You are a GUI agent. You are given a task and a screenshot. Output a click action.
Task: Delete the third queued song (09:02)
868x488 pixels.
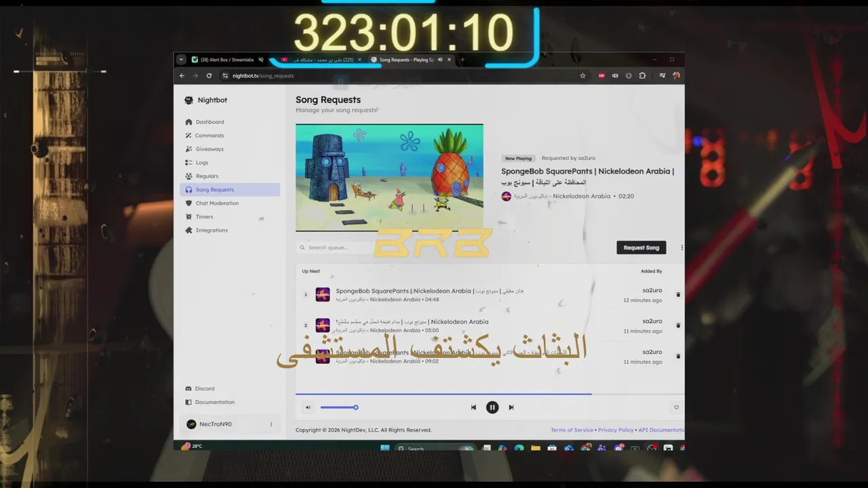coord(678,356)
